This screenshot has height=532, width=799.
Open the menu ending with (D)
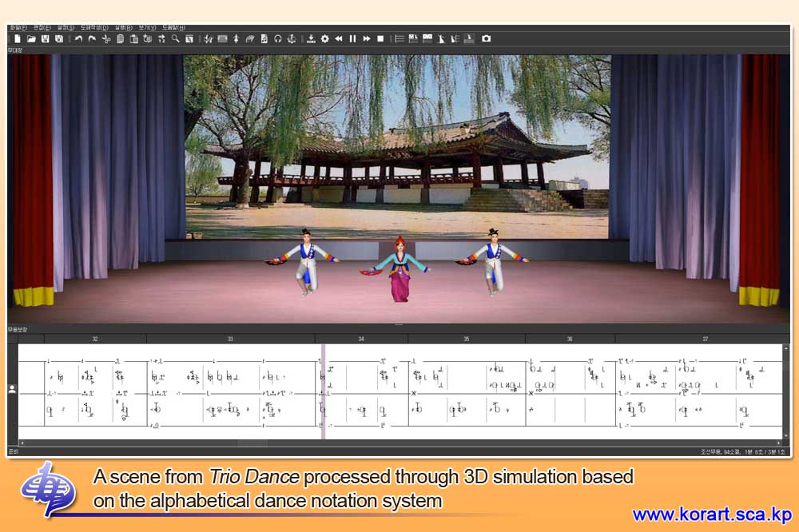pyautogui.click(x=94, y=27)
